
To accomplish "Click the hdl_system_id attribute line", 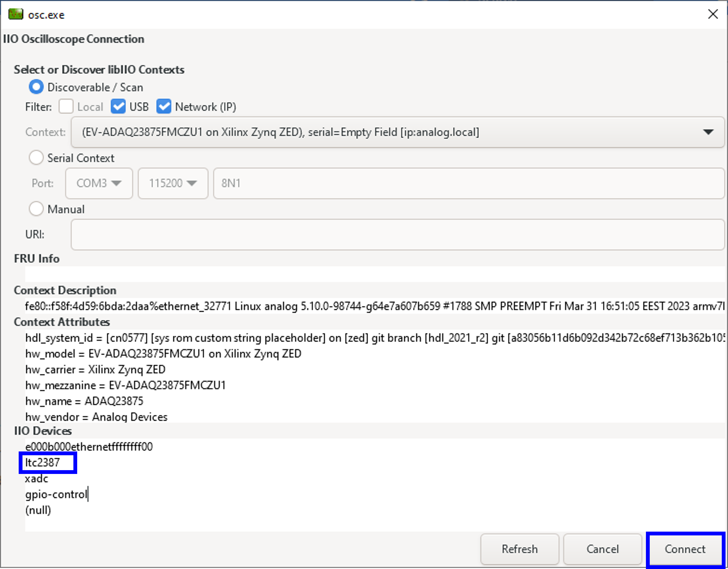I will tap(375, 338).
